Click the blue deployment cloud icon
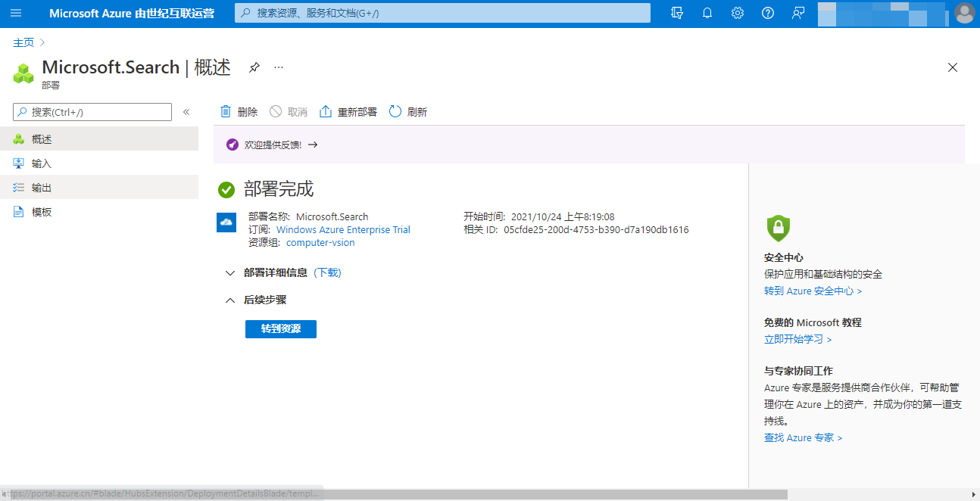The height and width of the screenshot is (501, 980). (226, 222)
